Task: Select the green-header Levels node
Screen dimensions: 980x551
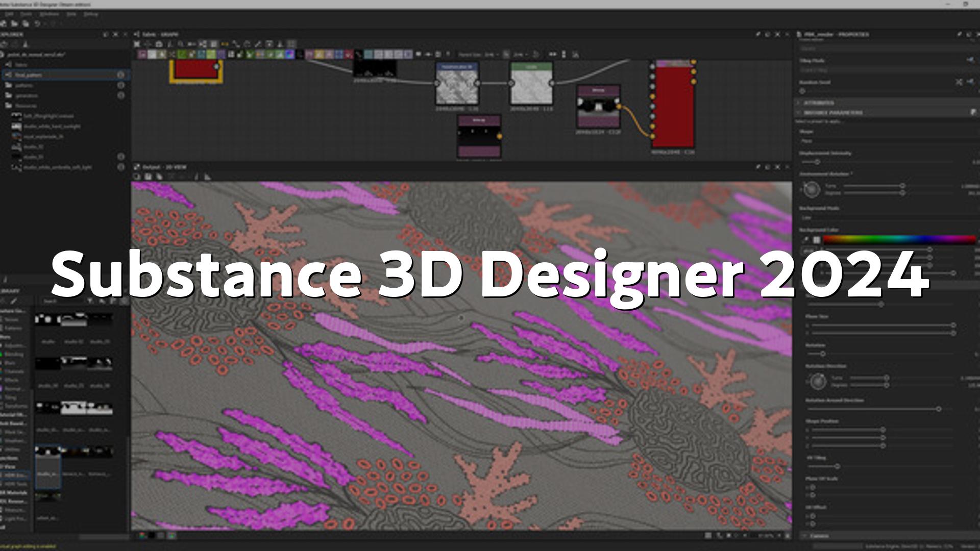Action: coord(531,84)
